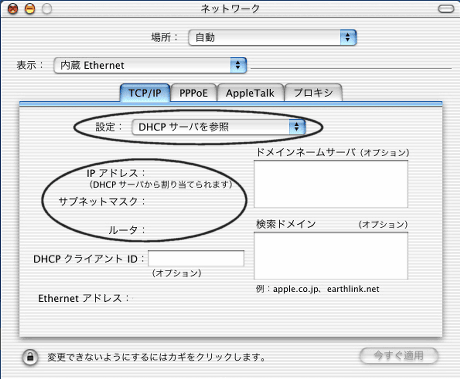Viewport: 460px width, 379px height.
Task: Close the ネットワーク window with red button
Action: 13,9
